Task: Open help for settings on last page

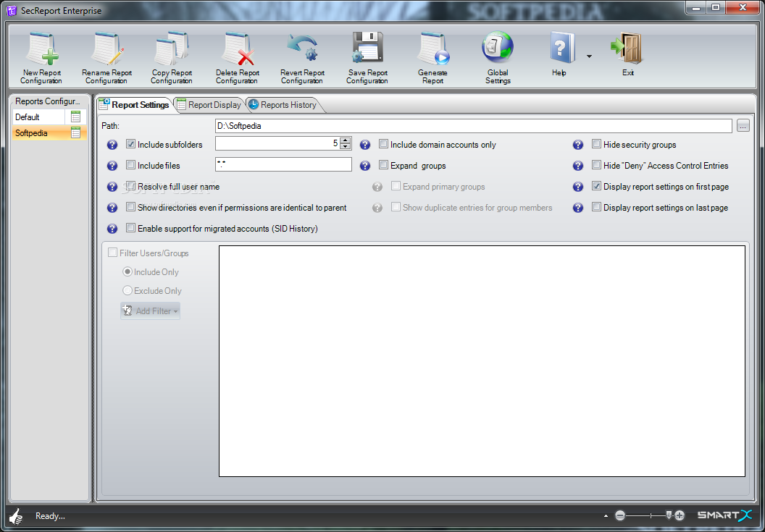Action: [578, 208]
